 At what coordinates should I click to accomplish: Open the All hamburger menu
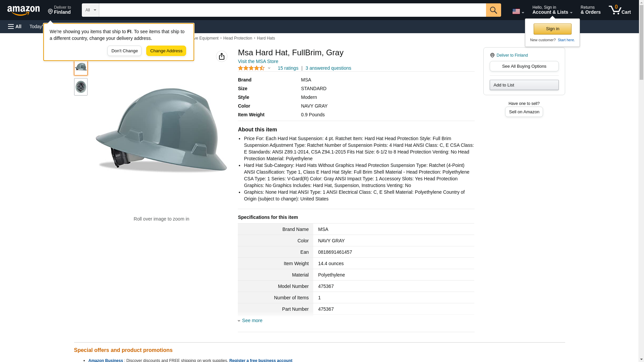click(x=15, y=26)
